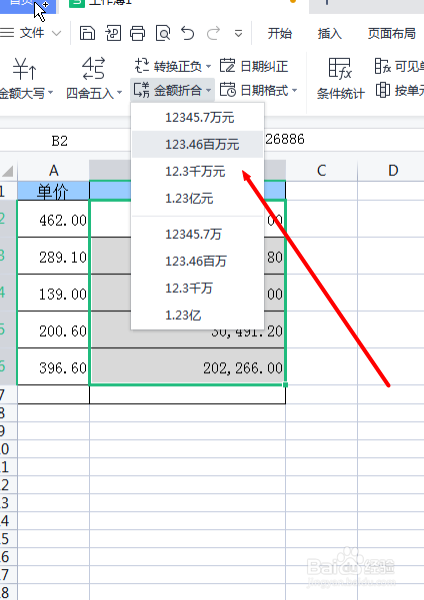Click cell containing 139.00

pos(53,293)
